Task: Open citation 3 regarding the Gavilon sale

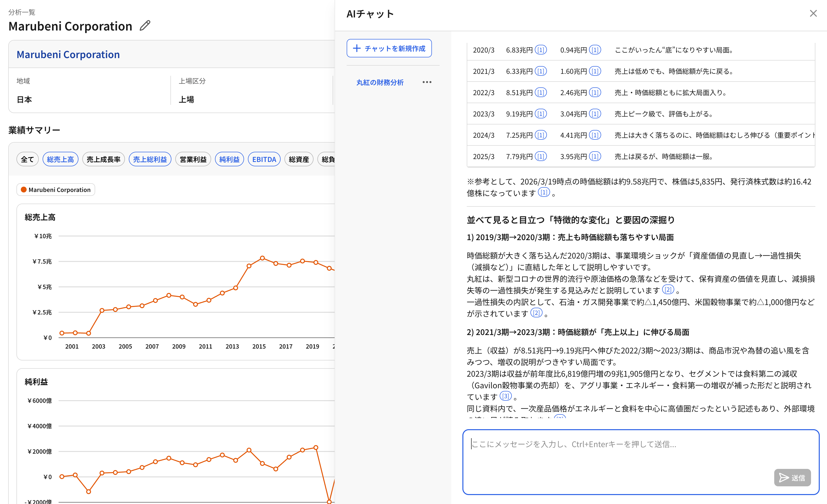Action: 506,396
